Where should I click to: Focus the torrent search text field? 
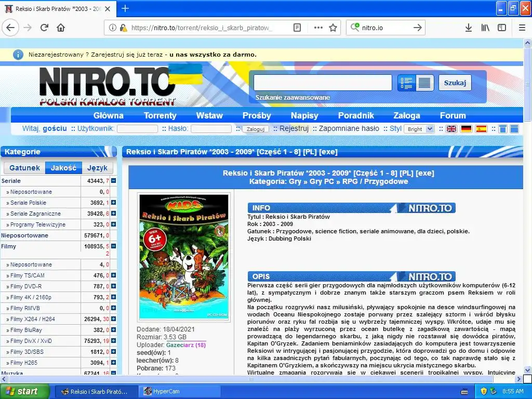(323, 83)
